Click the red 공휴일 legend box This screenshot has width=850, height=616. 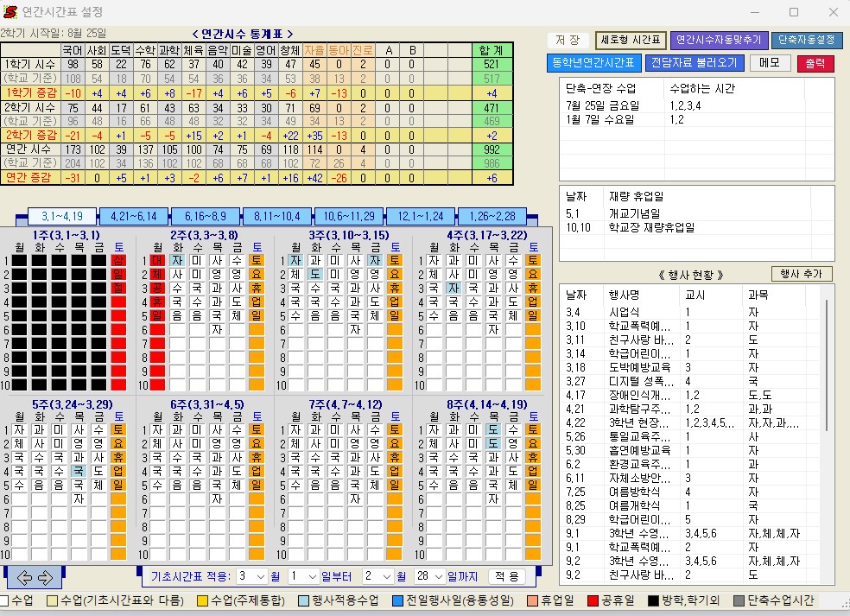[593, 600]
